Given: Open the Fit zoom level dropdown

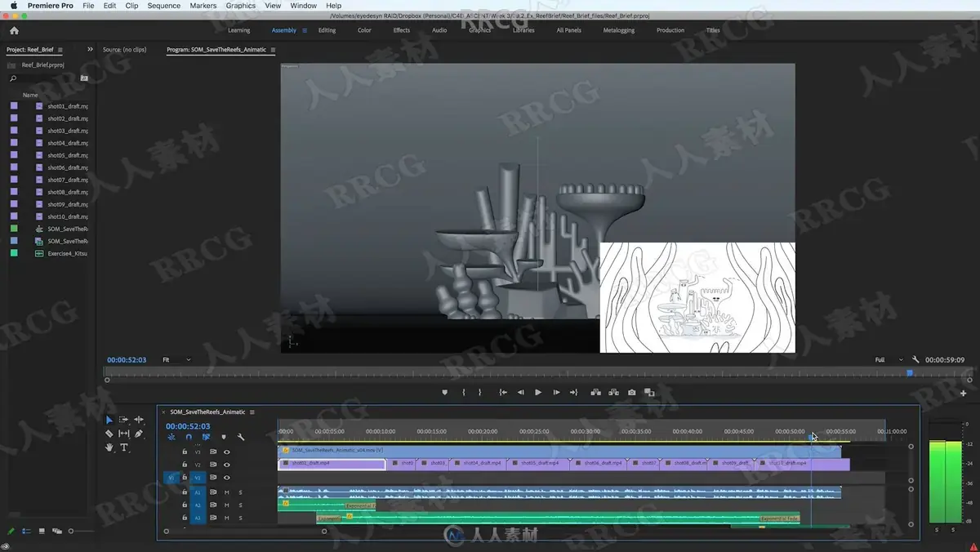Looking at the screenshot, I should [176, 359].
